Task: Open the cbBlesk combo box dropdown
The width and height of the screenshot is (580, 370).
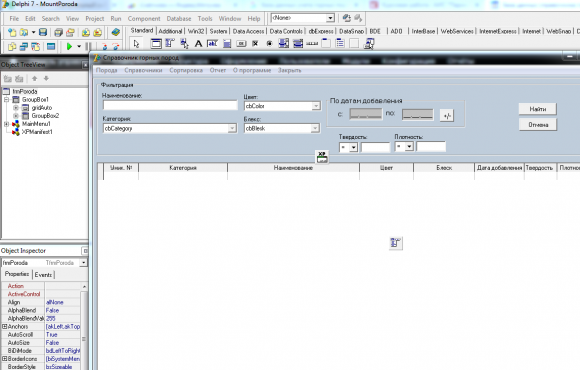Action: tap(315, 128)
